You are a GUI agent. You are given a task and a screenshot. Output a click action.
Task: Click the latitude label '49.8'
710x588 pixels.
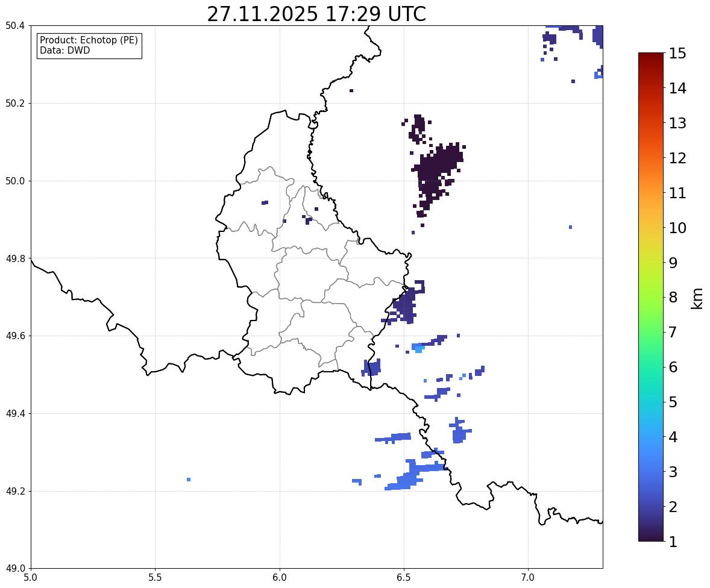point(15,258)
